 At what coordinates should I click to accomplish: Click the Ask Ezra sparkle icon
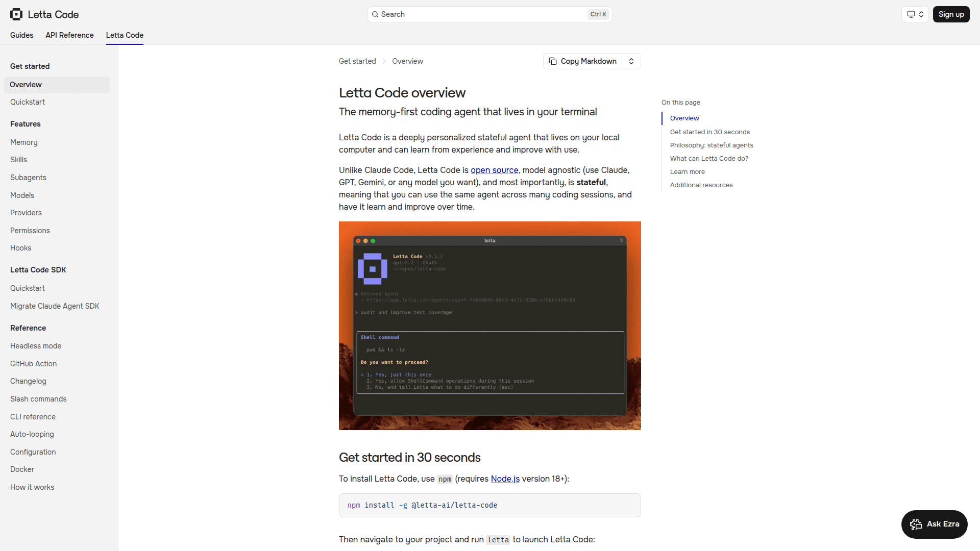pyautogui.click(x=915, y=524)
